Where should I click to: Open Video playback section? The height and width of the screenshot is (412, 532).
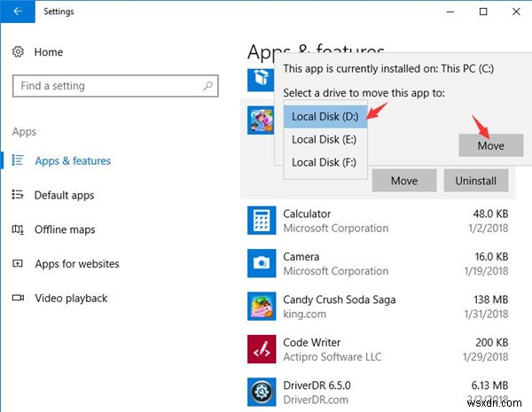(71, 298)
